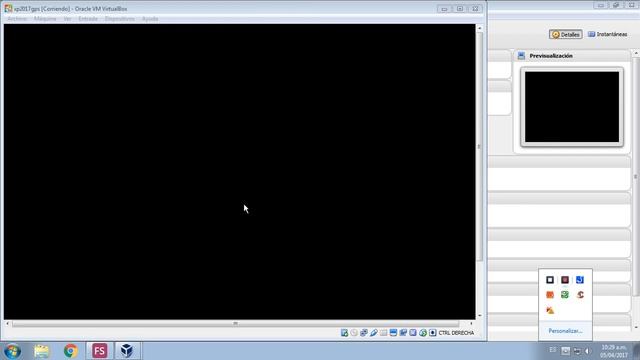640x360 pixels.
Task: Click the network adapters status icon
Action: pyautogui.click(x=364, y=333)
